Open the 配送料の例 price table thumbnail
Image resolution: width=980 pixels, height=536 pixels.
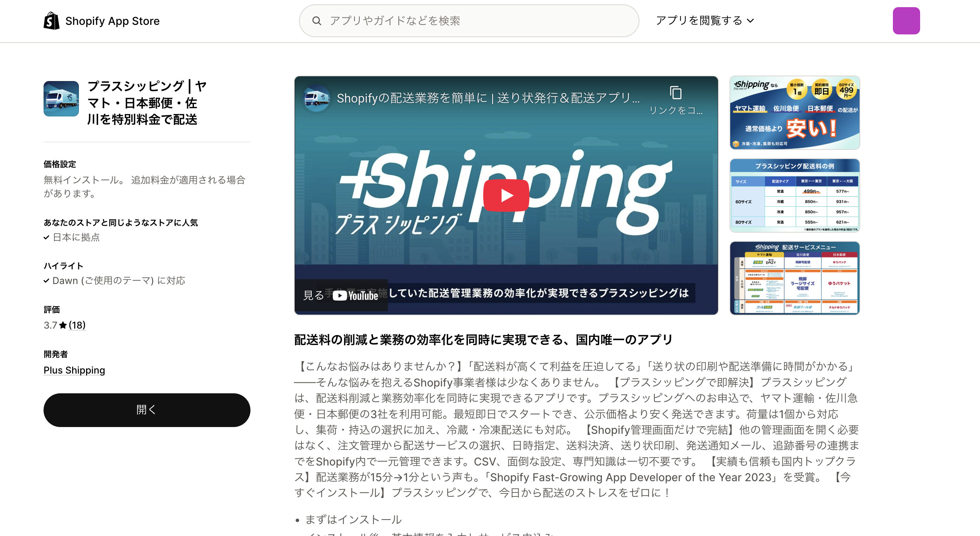pyautogui.click(x=795, y=195)
